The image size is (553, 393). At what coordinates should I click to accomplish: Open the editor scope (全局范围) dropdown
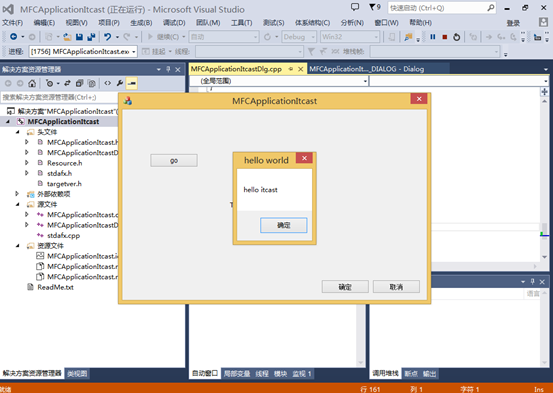click(x=365, y=81)
